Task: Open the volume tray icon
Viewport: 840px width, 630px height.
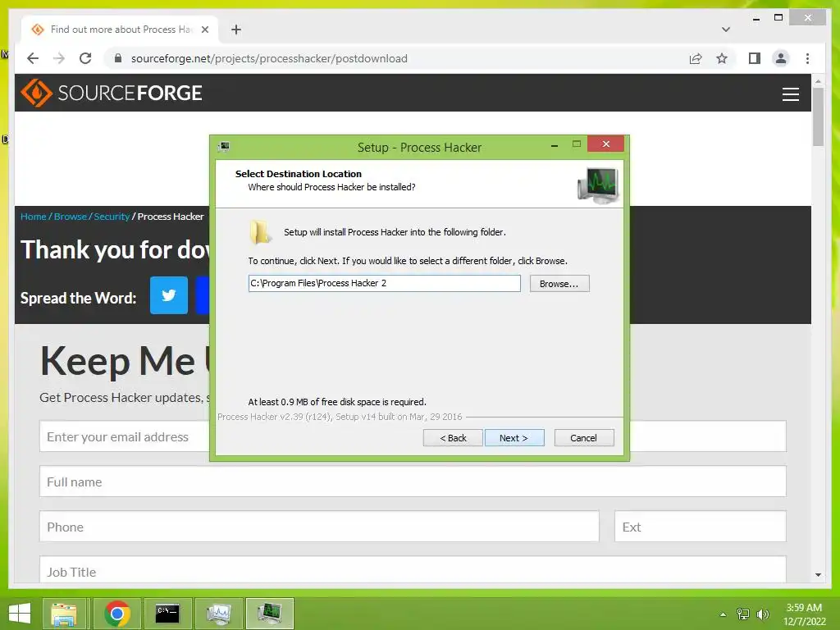Action: 762,614
